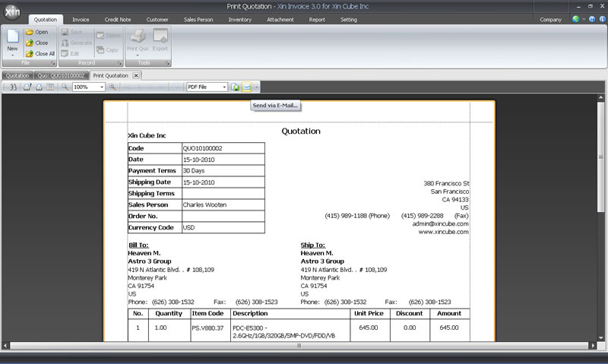The width and height of the screenshot is (608, 364).
Task: Switch to the Quo: QUO10100002 document tab
Action: click(61, 75)
